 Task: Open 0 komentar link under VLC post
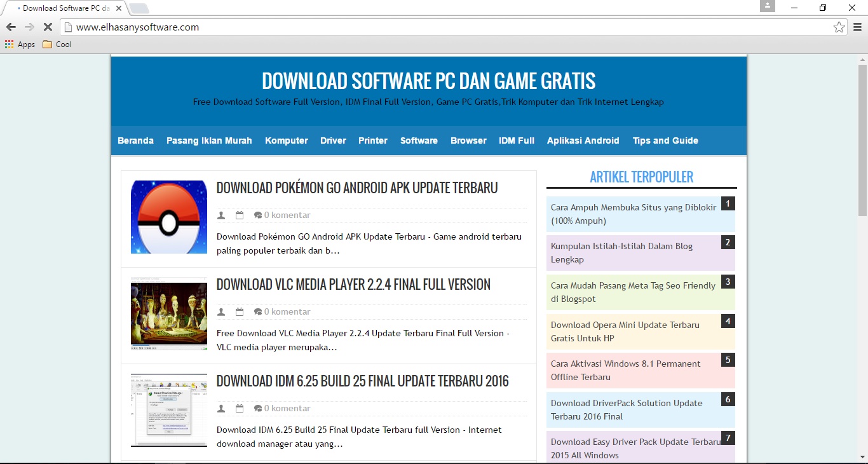click(x=287, y=312)
